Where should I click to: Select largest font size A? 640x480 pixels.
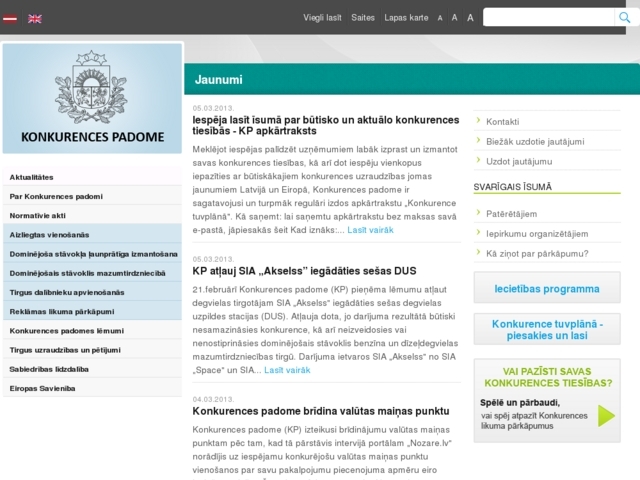pos(470,18)
